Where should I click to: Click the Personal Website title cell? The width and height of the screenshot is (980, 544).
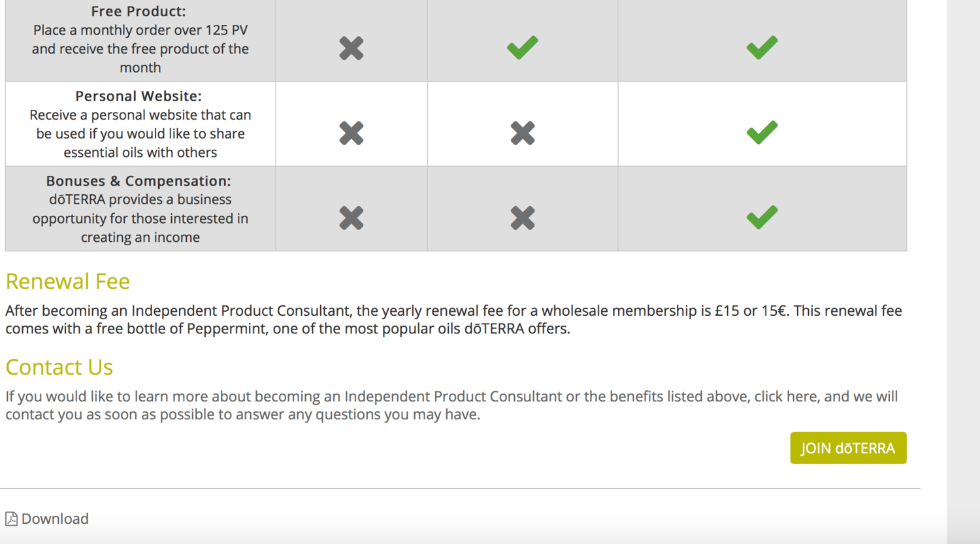[x=140, y=124]
